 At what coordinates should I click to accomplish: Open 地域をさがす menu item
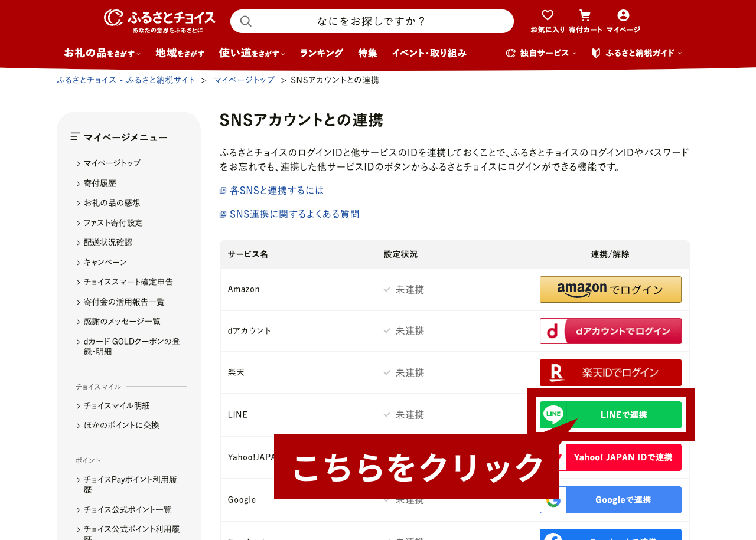180,53
